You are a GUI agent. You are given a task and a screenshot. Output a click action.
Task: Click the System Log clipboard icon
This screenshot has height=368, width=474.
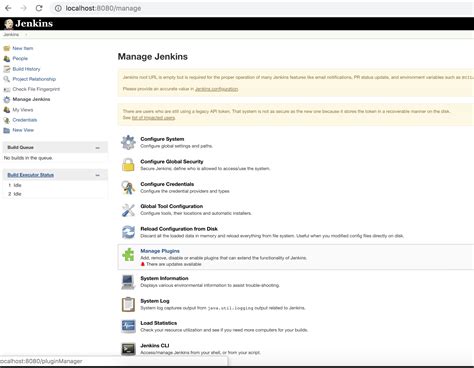(x=128, y=304)
